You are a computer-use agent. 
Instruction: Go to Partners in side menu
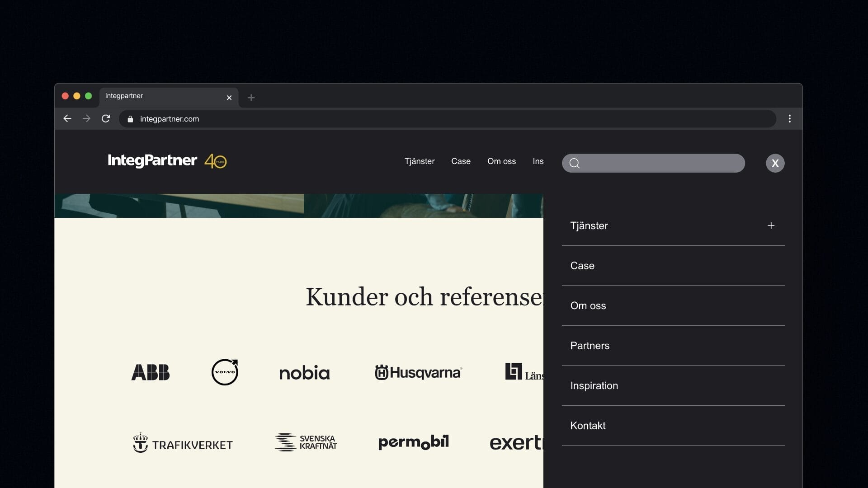point(590,346)
